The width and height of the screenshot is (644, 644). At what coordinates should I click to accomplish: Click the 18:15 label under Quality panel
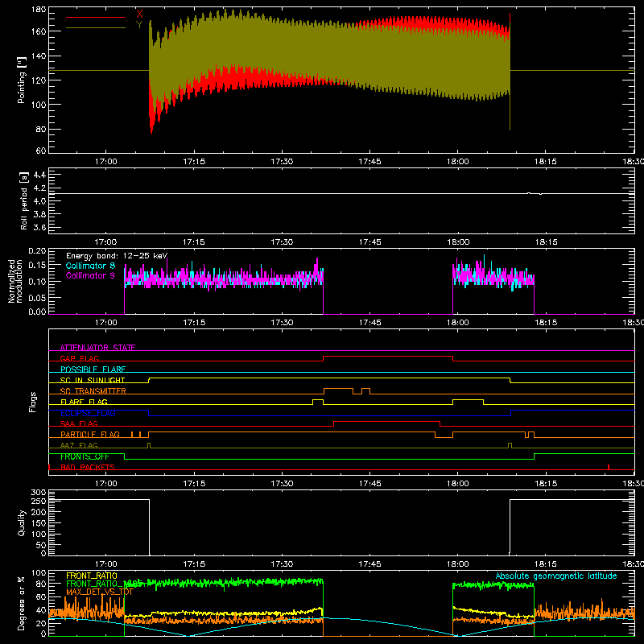tap(546, 564)
